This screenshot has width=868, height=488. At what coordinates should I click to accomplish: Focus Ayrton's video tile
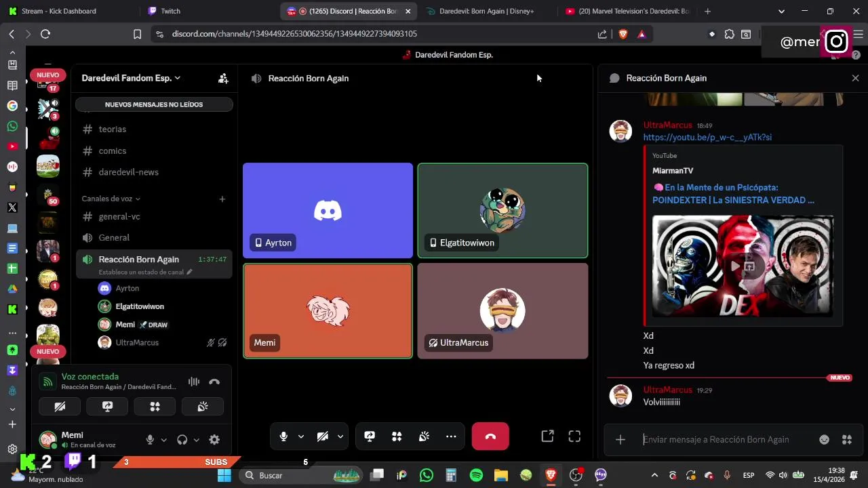click(x=328, y=211)
